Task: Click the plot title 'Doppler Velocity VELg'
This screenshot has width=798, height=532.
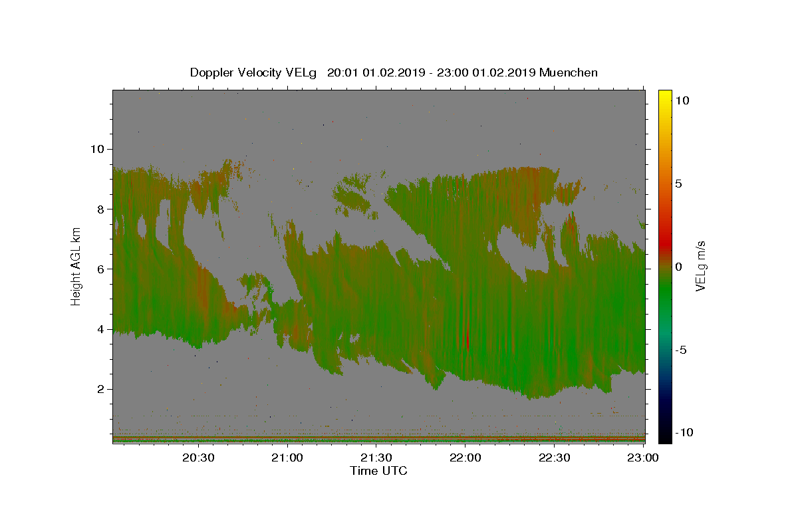Action: pyautogui.click(x=254, y=72)
